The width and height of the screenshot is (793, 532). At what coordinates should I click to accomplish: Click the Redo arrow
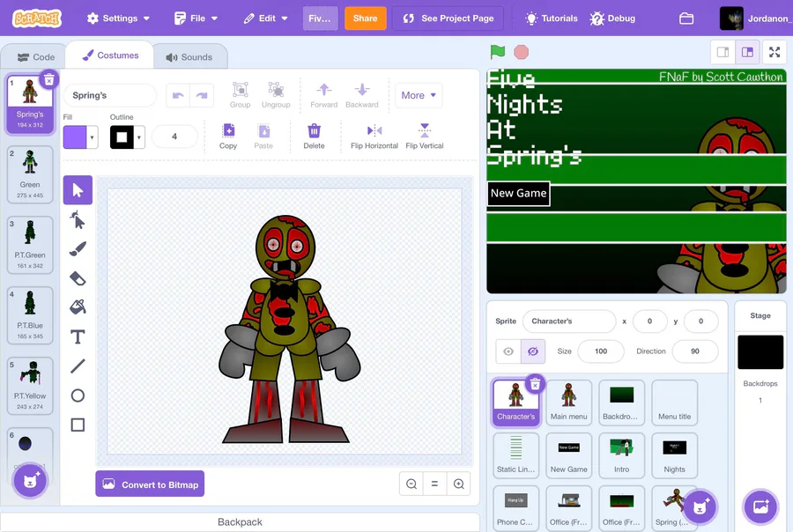coord(202,95)
